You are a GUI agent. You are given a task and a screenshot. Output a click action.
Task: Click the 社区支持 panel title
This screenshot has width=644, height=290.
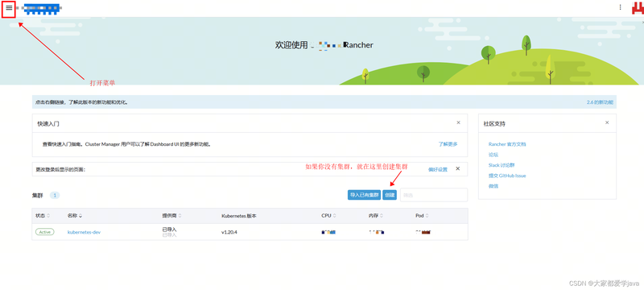tap(494, 123)
